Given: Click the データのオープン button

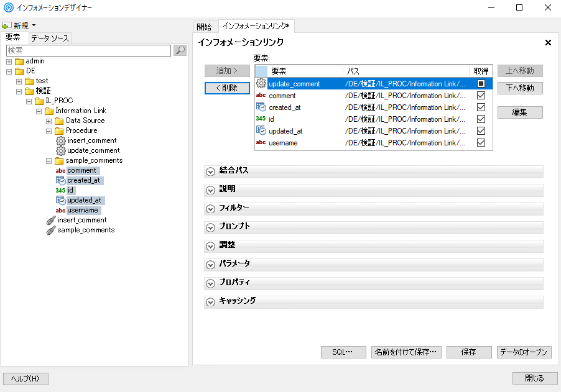Looking at the screenshot, I should point(524,352).
